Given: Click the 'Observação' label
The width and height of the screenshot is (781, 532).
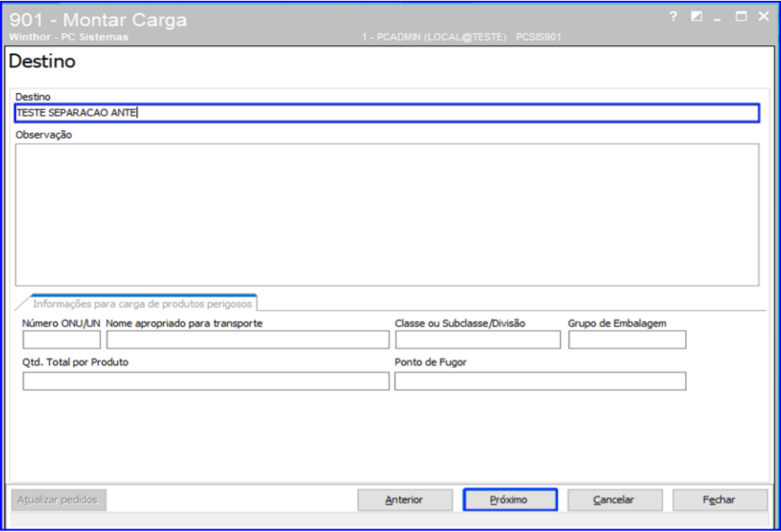Looking at the screenshot, I should [43, 135].
